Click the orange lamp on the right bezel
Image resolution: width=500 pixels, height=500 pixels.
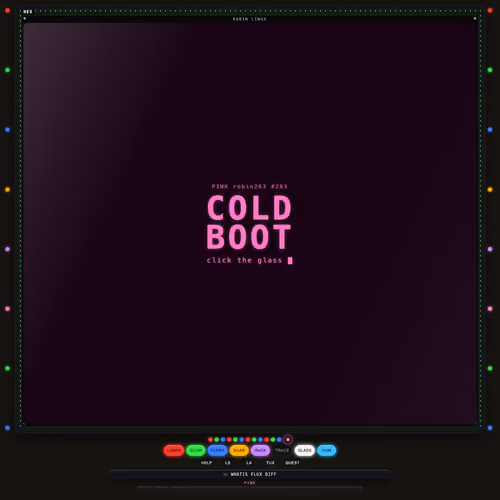[490, 190]
